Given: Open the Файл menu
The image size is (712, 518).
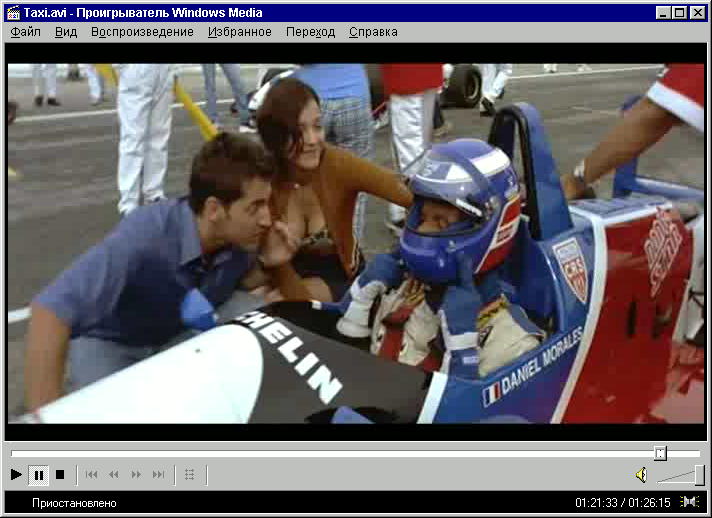Looking at the screenshot, I should tap(25, 32).
